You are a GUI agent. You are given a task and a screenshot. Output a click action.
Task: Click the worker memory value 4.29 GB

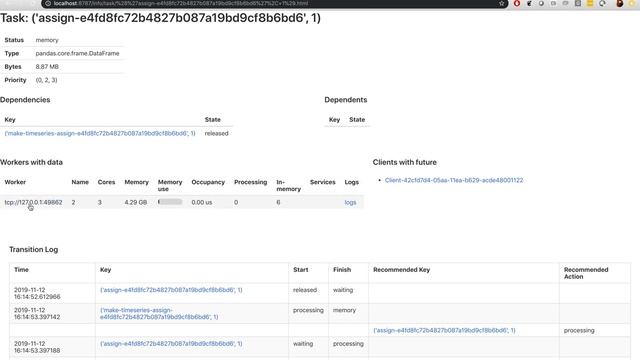pos(136,202)
